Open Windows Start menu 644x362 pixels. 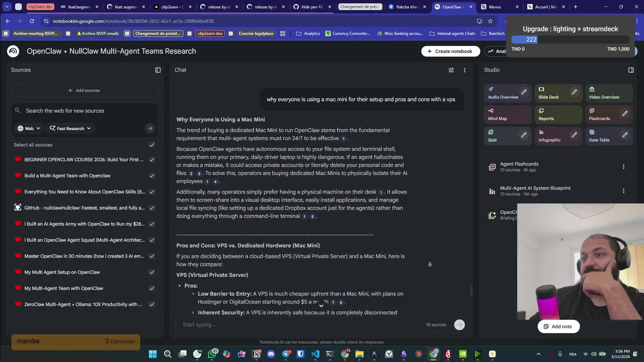[153, 354]
